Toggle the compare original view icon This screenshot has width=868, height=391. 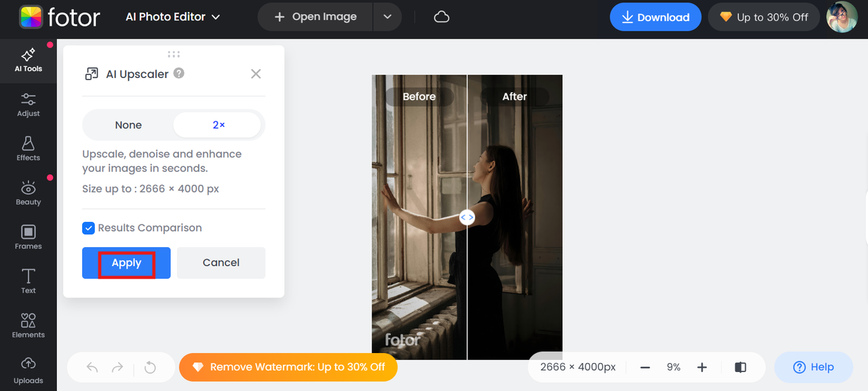[741, 367]
